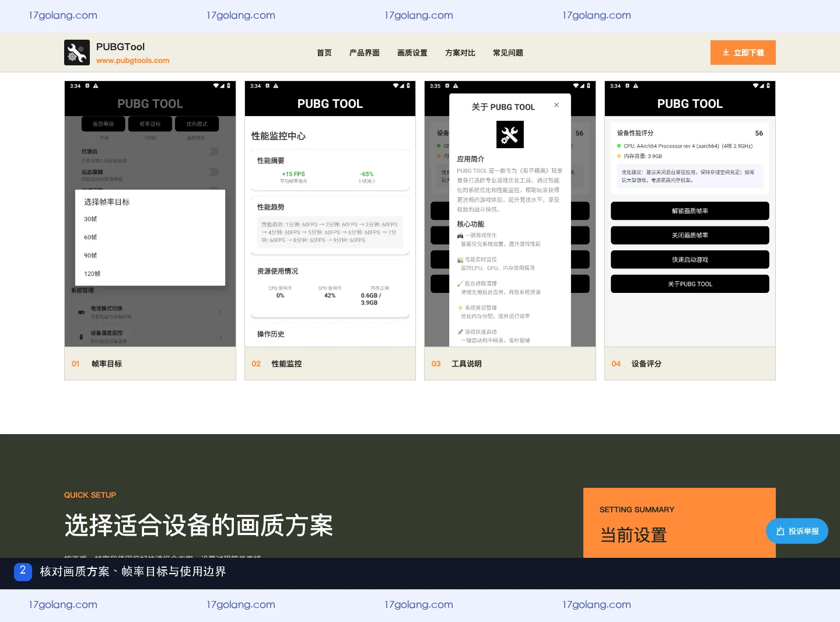Click the 核心功能 heading in 关于 dialog
The image size is (840, 622).
(471, 224)
